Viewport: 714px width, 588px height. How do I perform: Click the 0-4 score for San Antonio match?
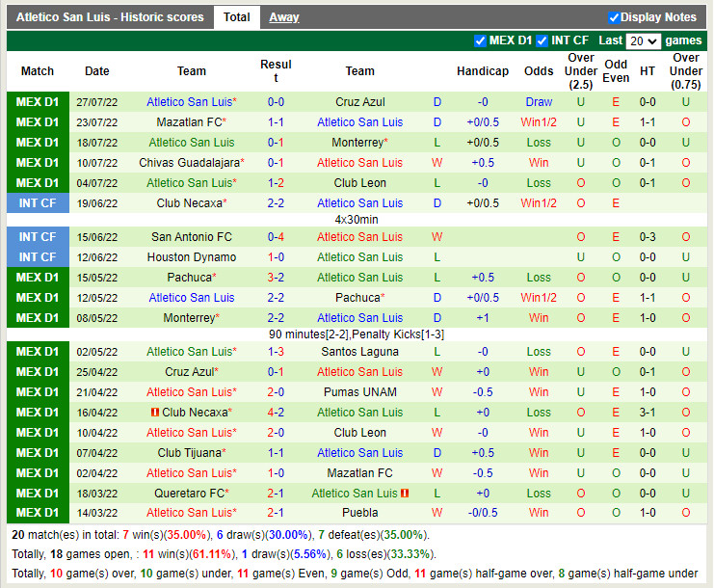coord(276,237)
